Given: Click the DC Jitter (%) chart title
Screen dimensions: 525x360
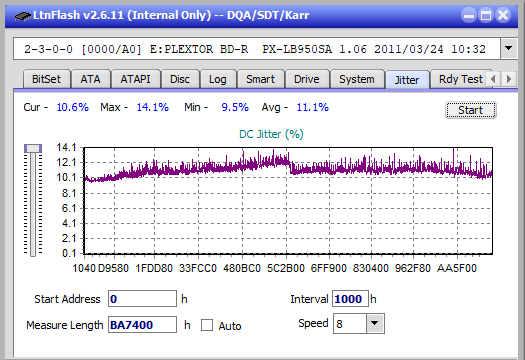Looking at the screenshot, I should pos(271,134).
